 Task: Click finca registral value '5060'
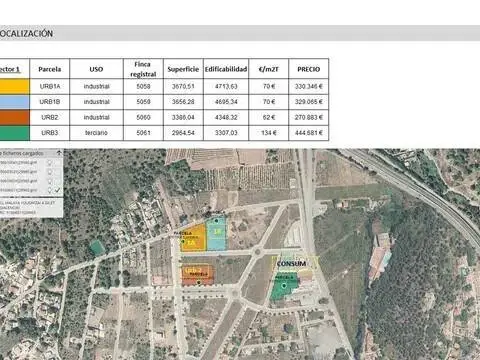(143, 117)
